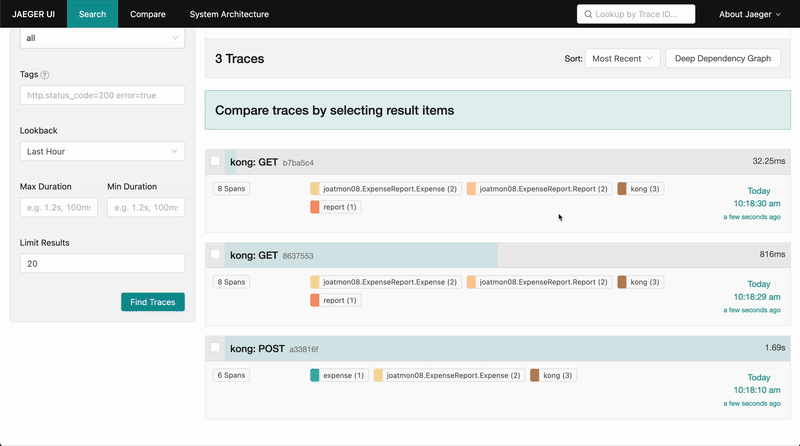Viewport: 800px width, 446px height.
Task: Click joatmon08.ExpenseReport.Expense tag in POST trace
Action: (447, 375)
